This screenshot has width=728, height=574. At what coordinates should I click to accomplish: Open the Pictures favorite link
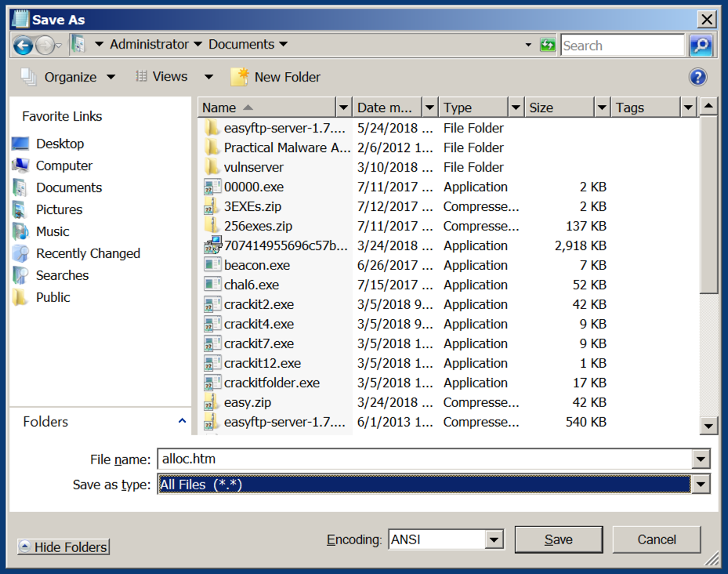59,209
